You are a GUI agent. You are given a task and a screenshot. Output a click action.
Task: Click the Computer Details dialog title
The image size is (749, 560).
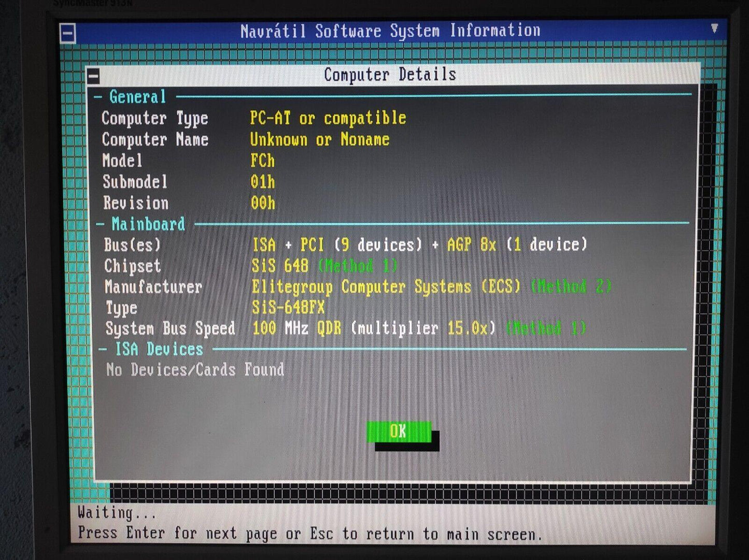(390, 75)
